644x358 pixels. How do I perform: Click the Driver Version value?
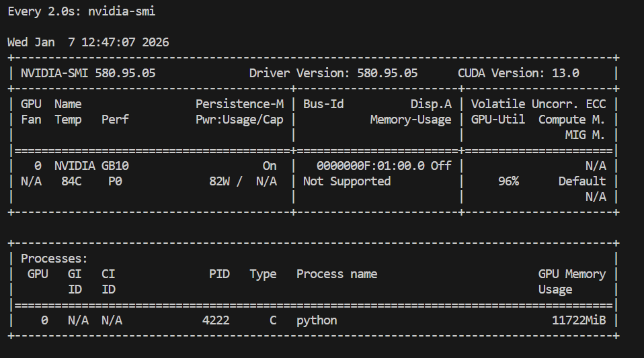(x=387, y=73)
